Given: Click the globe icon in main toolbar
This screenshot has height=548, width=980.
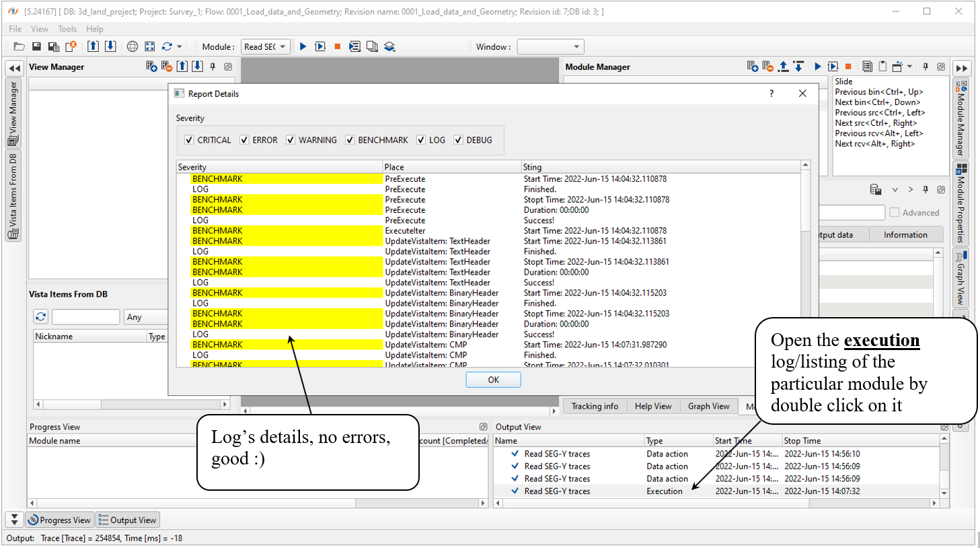Looking at the screenshot, I should pyautogui.click(x=133, y=46).
